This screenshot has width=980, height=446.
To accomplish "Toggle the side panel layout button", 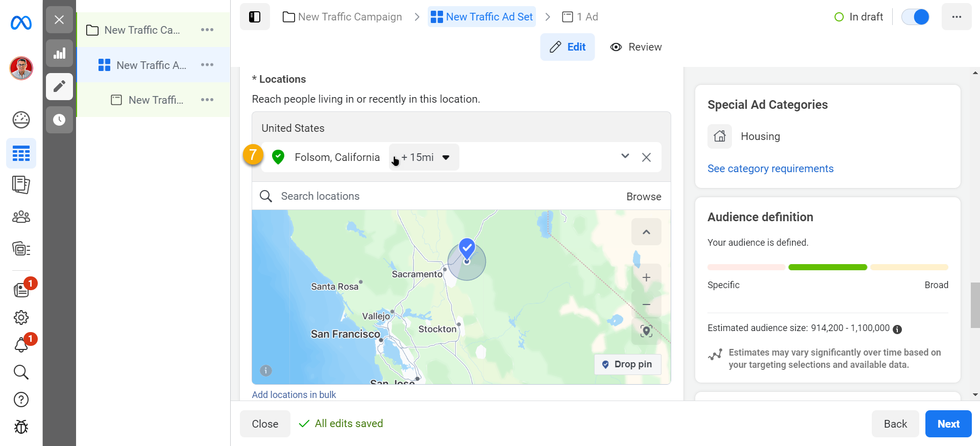I will pos(255,17).
